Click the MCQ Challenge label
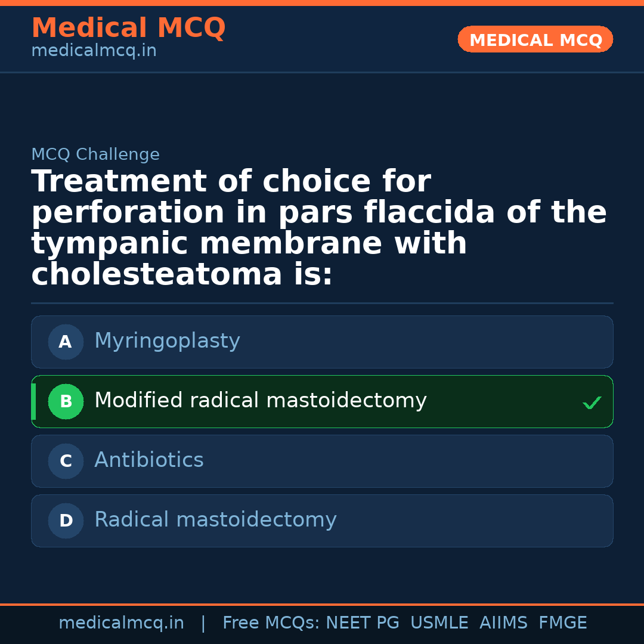Viewport: 644px width, 644px height. 95,155
